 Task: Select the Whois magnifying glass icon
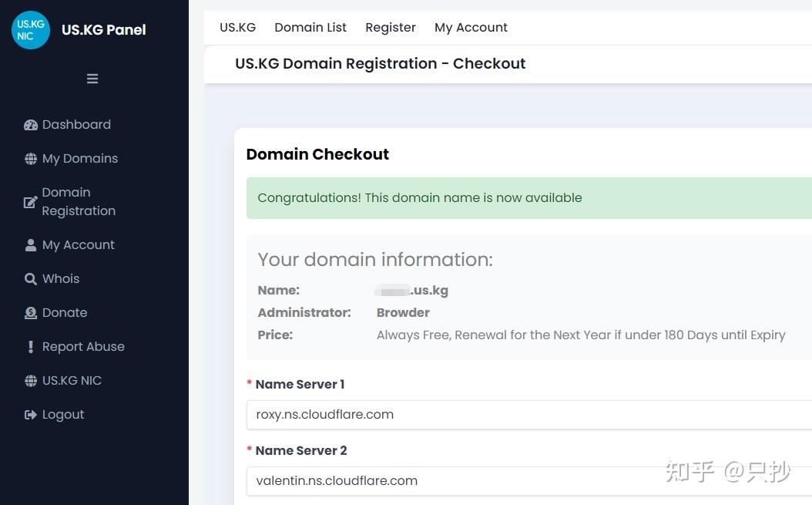31,278
